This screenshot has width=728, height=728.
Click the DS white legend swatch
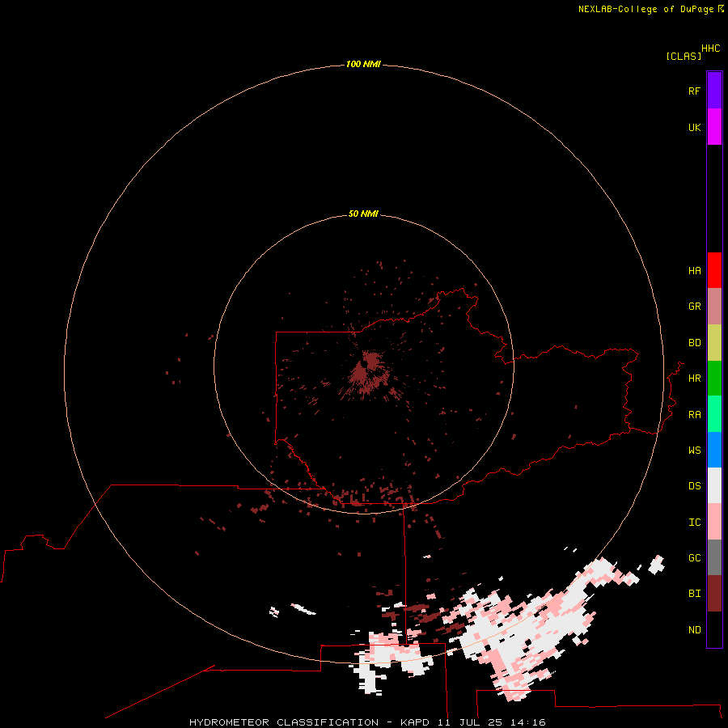714,485
